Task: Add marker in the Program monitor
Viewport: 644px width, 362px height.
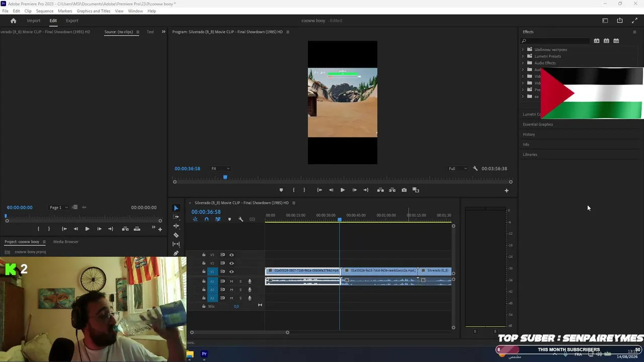Action: 281,190
